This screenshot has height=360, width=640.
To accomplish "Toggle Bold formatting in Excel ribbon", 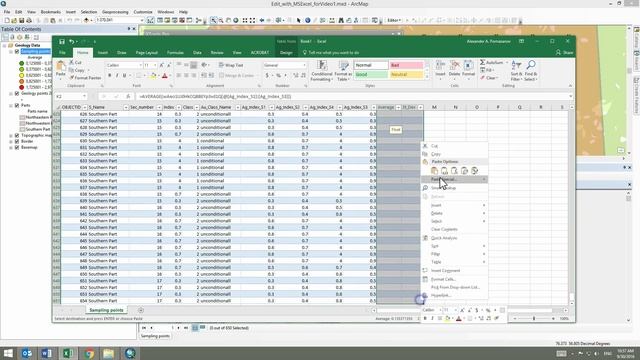I will [x=109, y=76].
